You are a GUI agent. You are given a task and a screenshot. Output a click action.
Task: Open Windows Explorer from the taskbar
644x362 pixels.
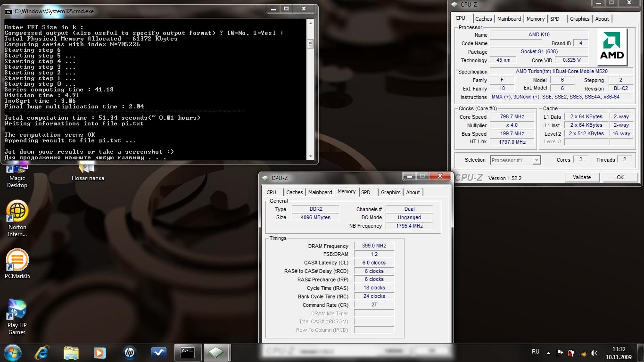71,353
